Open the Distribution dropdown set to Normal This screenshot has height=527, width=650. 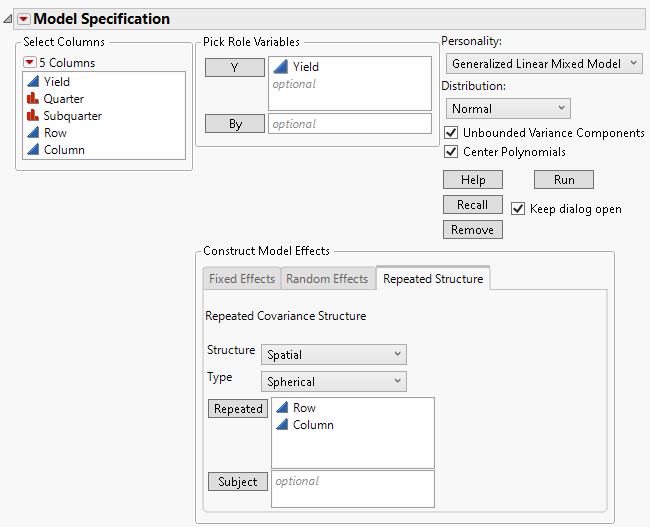(506, 109)
